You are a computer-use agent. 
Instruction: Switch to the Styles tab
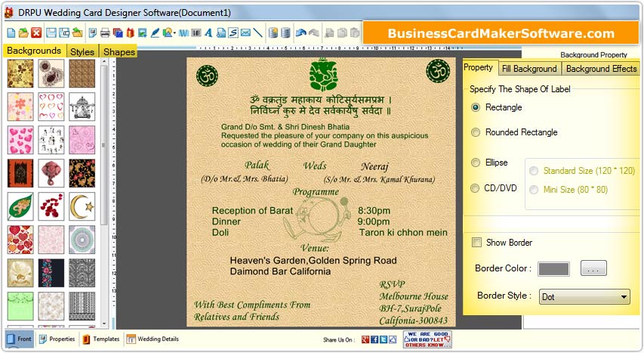(82, 51)
